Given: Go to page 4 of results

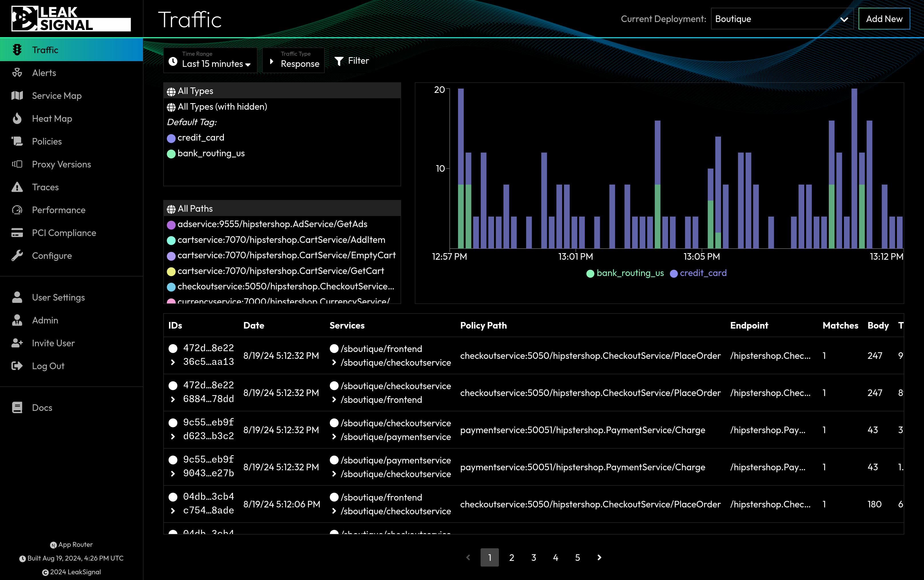Looking at the screenshot, I should pyautogui.click(x=555, y=557).
